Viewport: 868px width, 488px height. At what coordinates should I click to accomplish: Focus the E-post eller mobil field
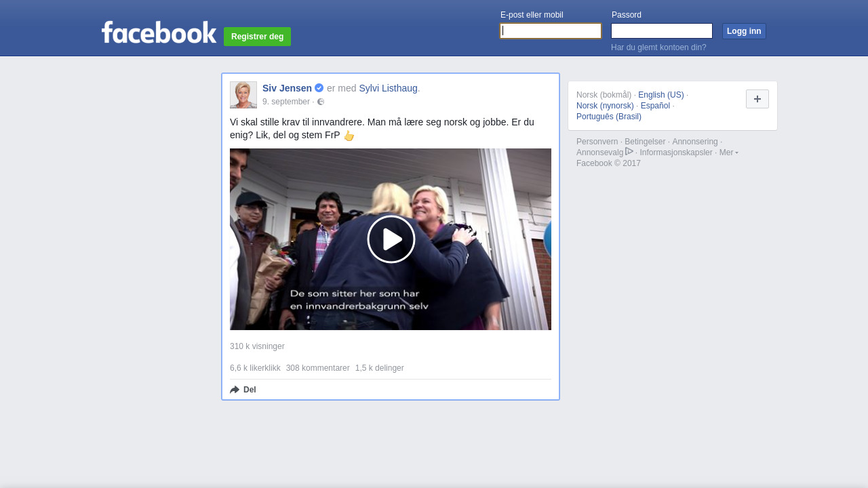pos(551,31)
